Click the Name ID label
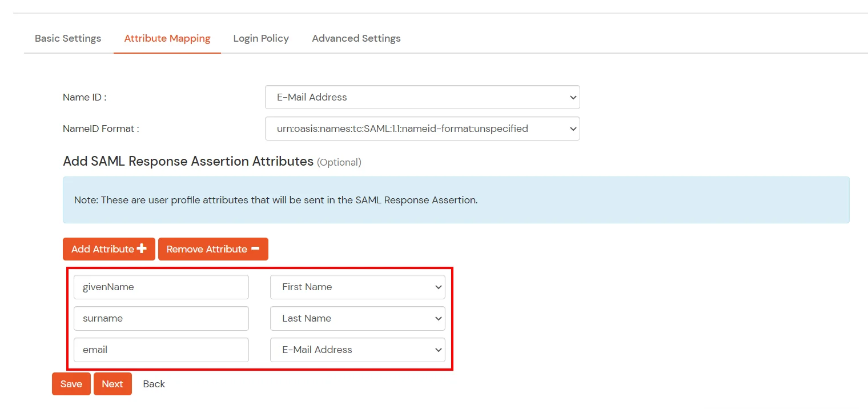The image size is (868, 409). click(x=85, y=97)
